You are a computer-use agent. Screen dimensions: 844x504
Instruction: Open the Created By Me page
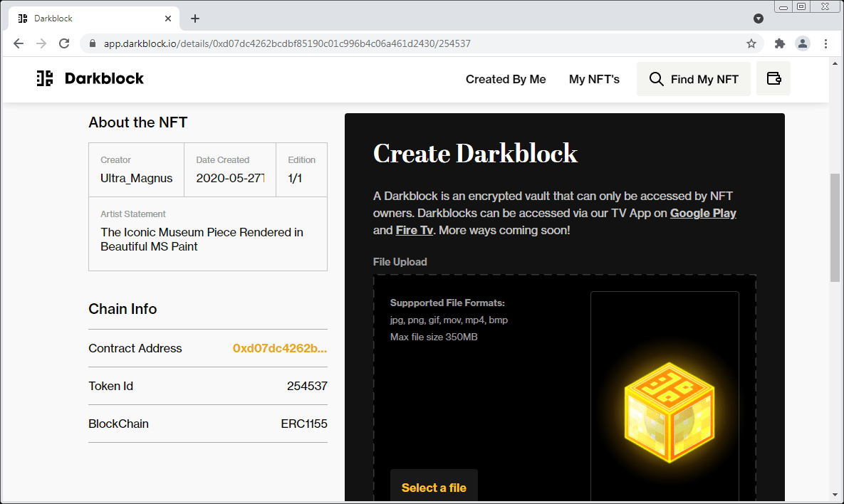(506, 79)
